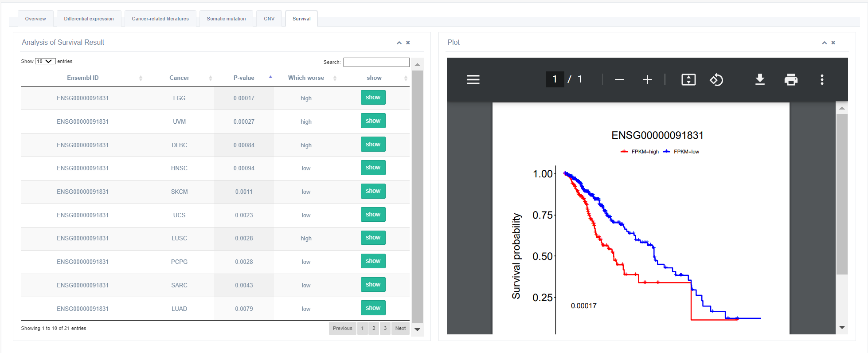Sort table by P-value column
Viewport: 868px width, 353px height.
pos(244,78)
